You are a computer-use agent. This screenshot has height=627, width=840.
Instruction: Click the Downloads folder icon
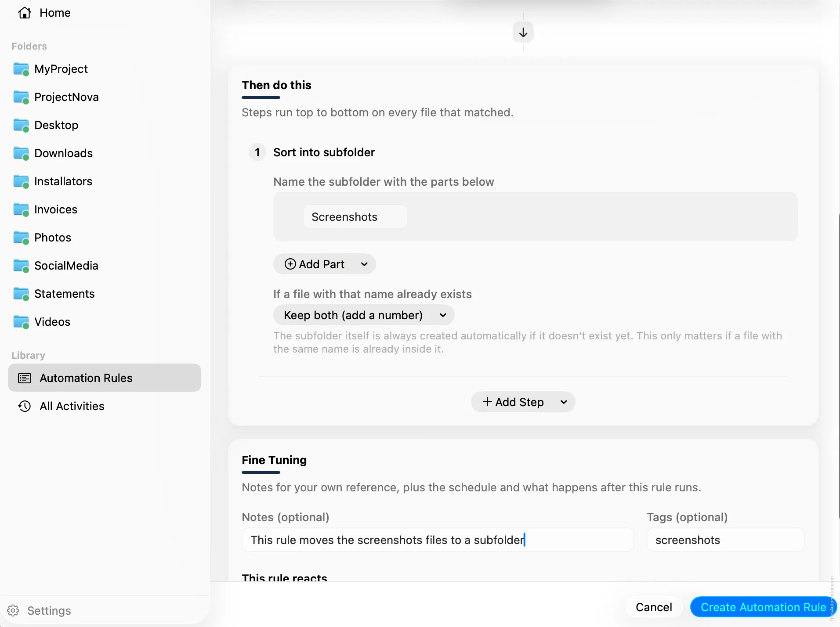(x=21, y=153)
